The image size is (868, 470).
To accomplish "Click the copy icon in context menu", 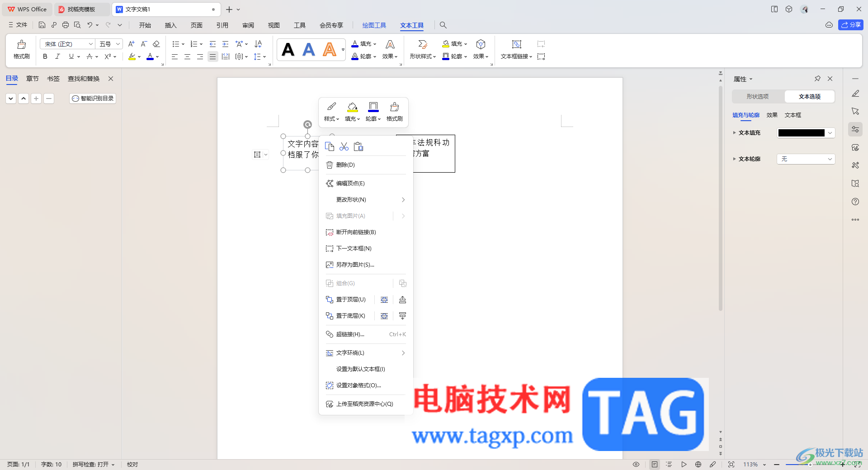I will [330, 146].
